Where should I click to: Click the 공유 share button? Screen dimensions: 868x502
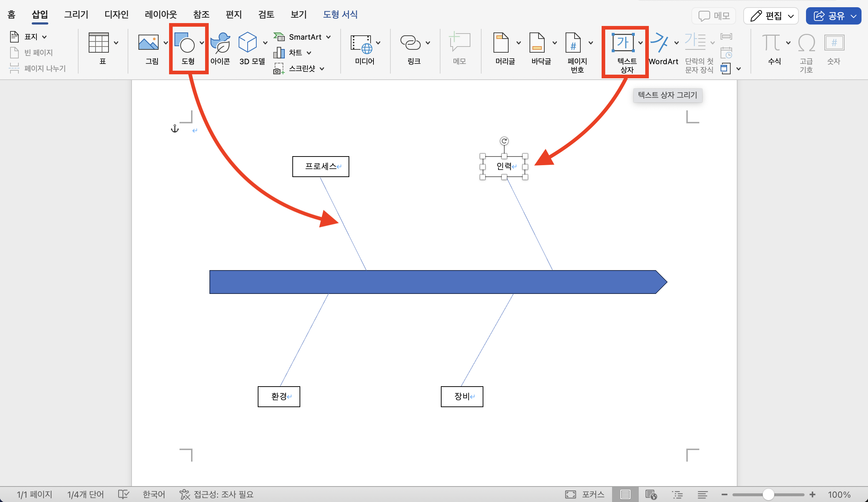pos(833,16)
